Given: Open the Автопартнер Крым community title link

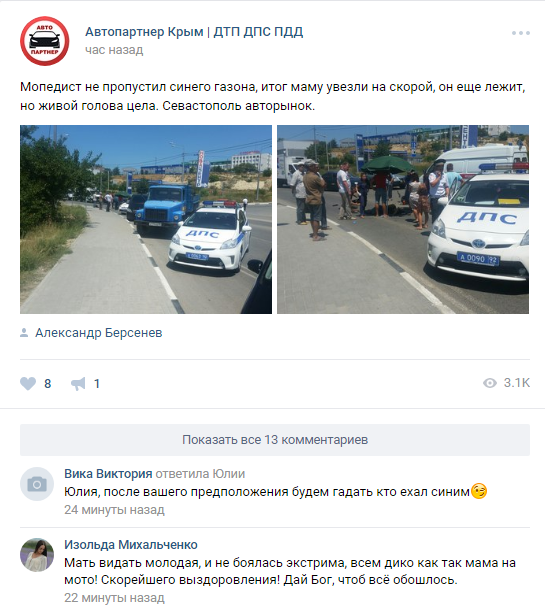Looking at the screenshot, I should (x=194, y=32).
